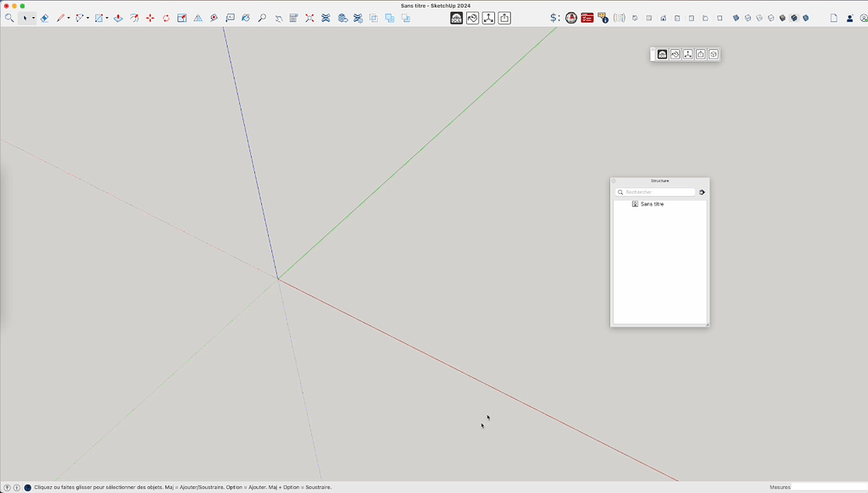The image size is (868, 493).
Task: Activate the Push/Pull tool
Action: (x=118, y=17)
